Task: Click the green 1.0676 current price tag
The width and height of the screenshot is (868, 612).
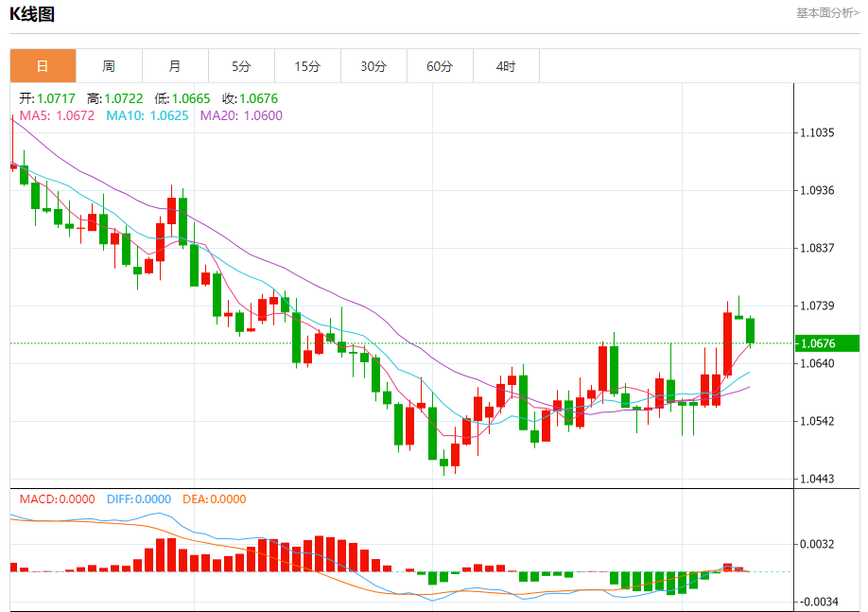Action: point(826,343)
